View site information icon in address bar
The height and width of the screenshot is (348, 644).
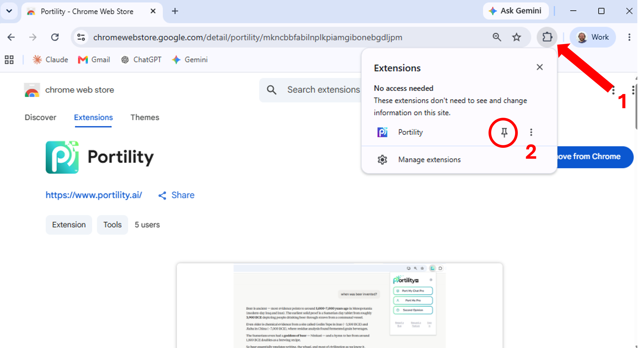81,37
